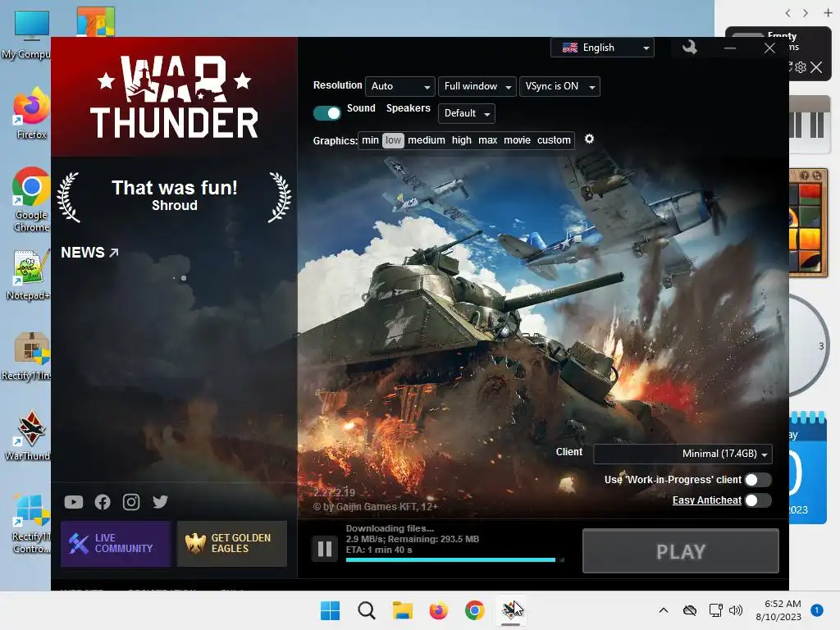Open network icon in system tray
The height and width of the screenshot is (630, 840).
point(715,610)
